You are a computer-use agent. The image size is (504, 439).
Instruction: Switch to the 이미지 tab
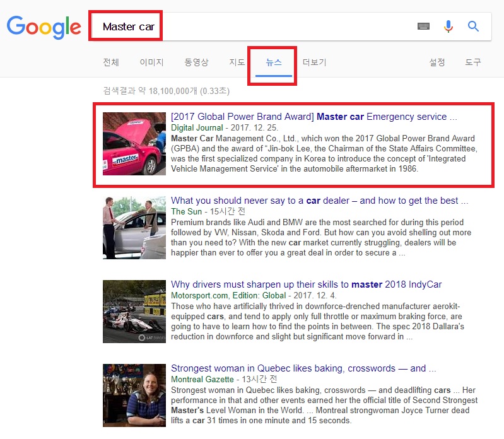click(151, 62)
